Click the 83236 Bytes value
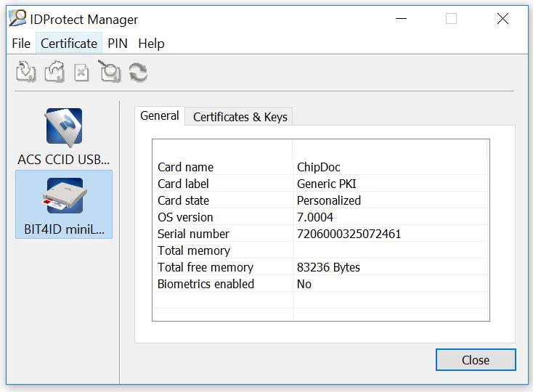Screen dimensions: 533x392 (x=328, y=267)
